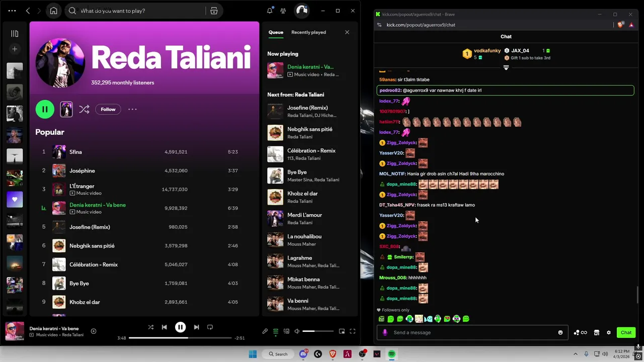Open Brave Shields icon in Kick window
The image size is (644, 362).
[621, 24]
